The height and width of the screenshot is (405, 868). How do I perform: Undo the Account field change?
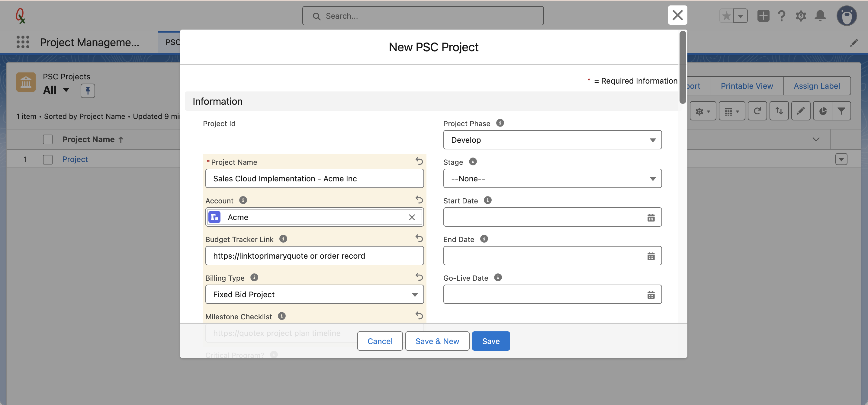(x=419, y=200)
